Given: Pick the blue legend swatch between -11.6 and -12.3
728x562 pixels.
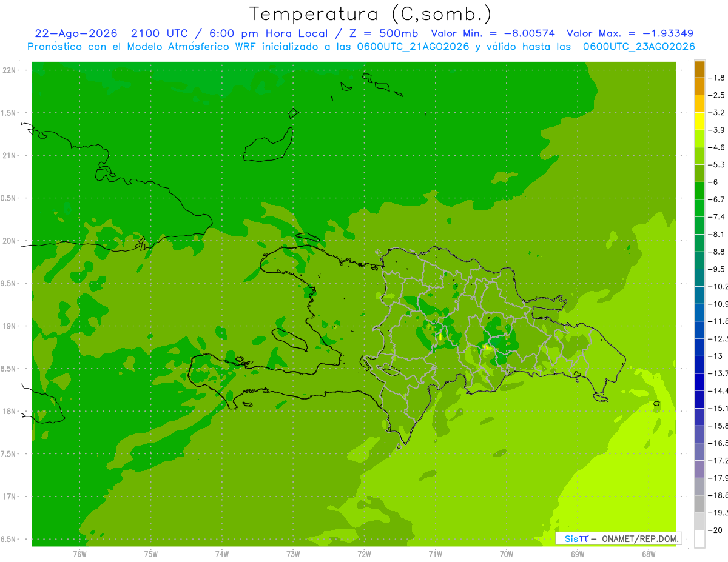Looking at the screenshot, I should click(x=699, y=330).
